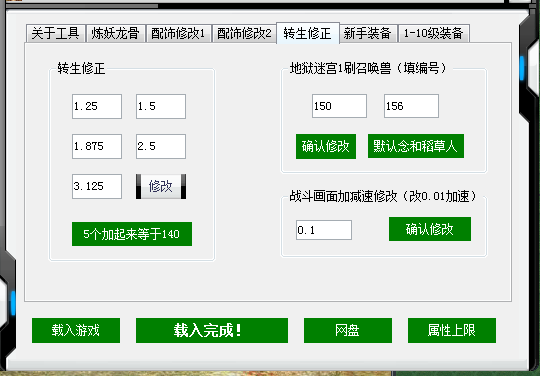Click the 载入完成! button

click(x=212, y=331)
